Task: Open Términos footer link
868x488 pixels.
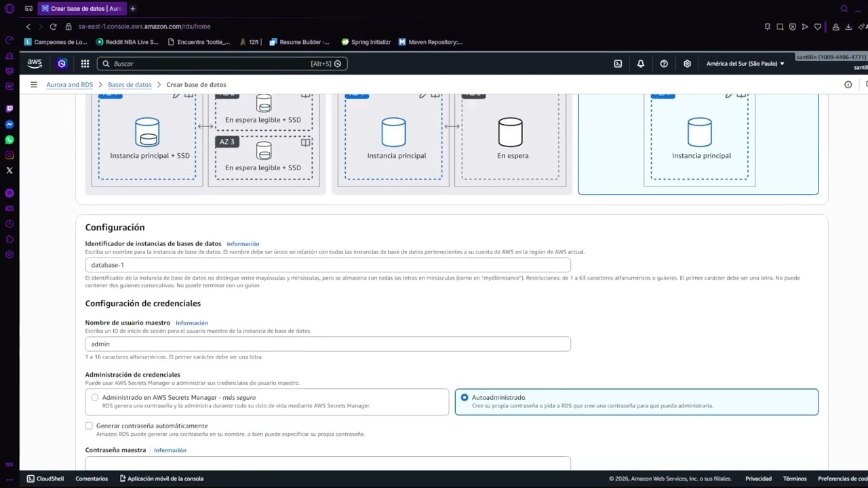Action: click(795, 479)
